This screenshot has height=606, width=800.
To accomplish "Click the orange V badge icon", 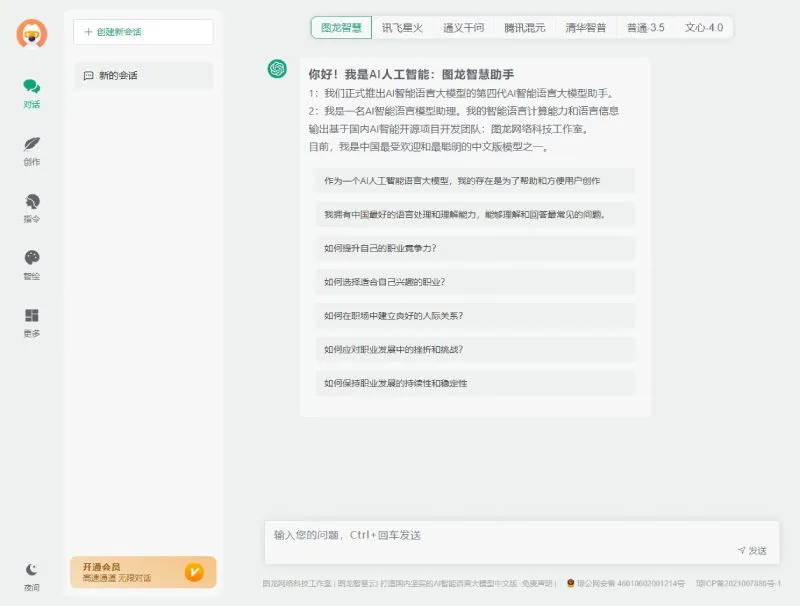I will click(x=194, y=572).
